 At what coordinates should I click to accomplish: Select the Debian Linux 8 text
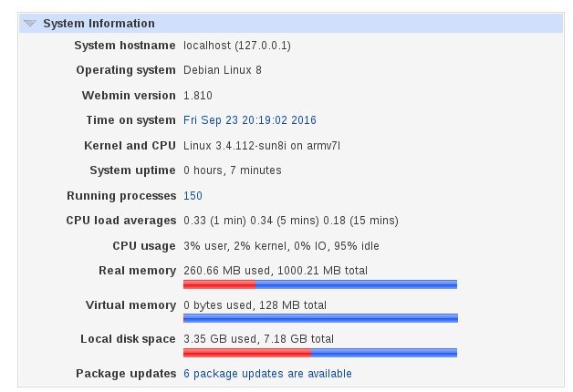click(x=223, y=69)
